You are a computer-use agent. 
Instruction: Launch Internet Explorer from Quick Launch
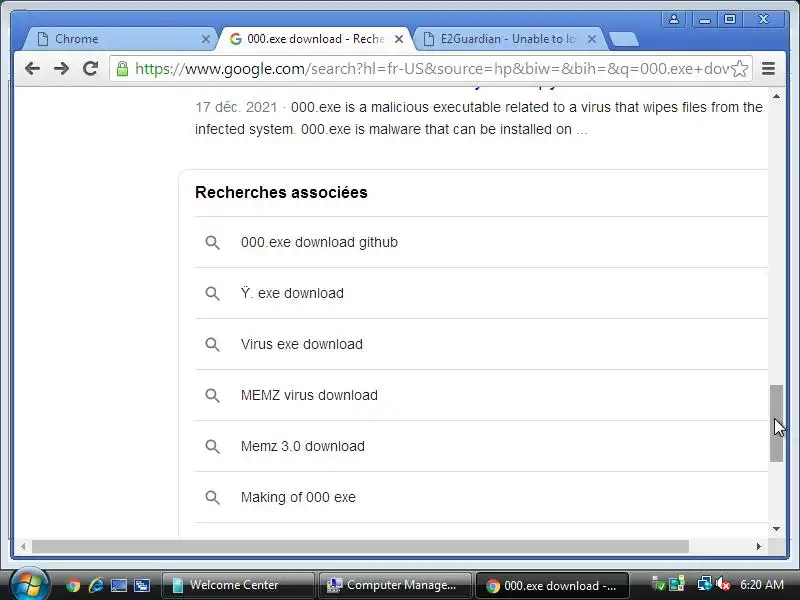96,585
